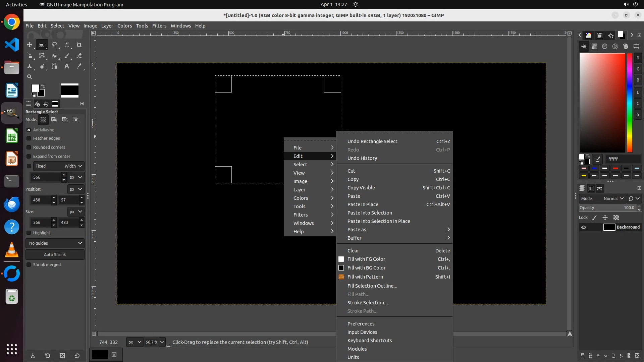The height and width of the screenshot is (362, 644).
Task: Hide the Background layer via eye icon
Action: tap(584, 227)
